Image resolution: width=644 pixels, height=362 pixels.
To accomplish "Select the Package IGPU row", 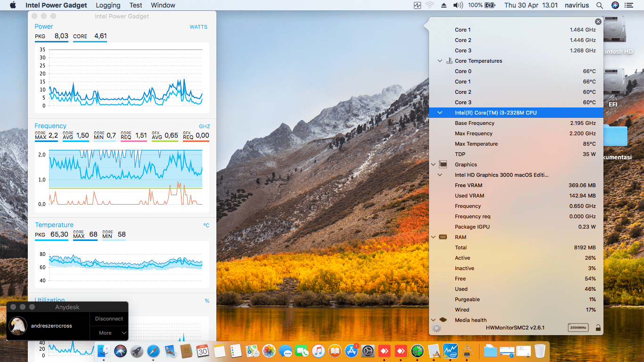I will tap(516, 227).
